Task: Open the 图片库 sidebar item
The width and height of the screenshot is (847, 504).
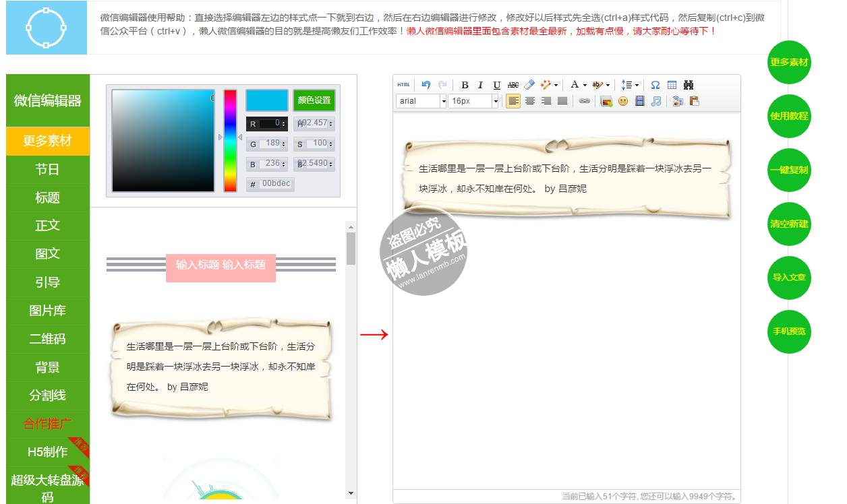Action: coord(48,311)
